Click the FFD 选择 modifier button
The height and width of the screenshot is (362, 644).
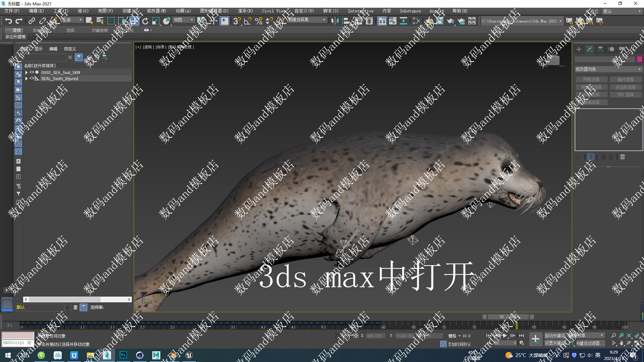point(626,95)
